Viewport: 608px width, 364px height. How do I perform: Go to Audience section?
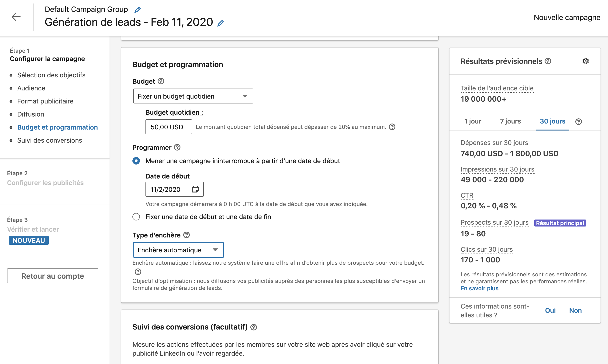click(31, 88)
